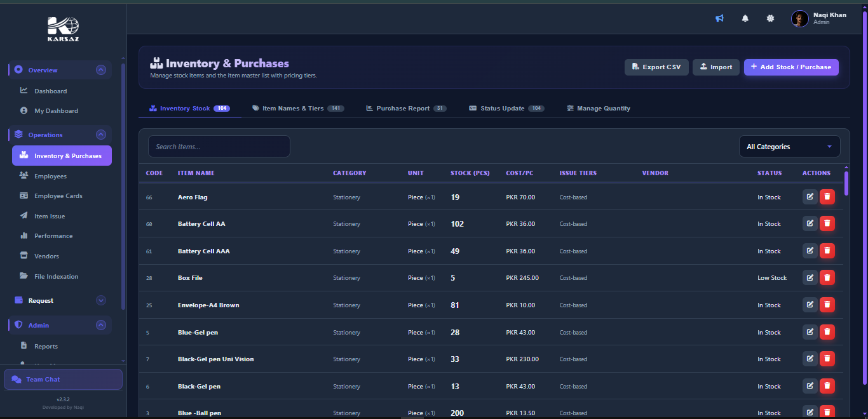Image resolution: width=868 pixels, height=419 pixels.
Task: Click the CODE column header
Action: 154,173
